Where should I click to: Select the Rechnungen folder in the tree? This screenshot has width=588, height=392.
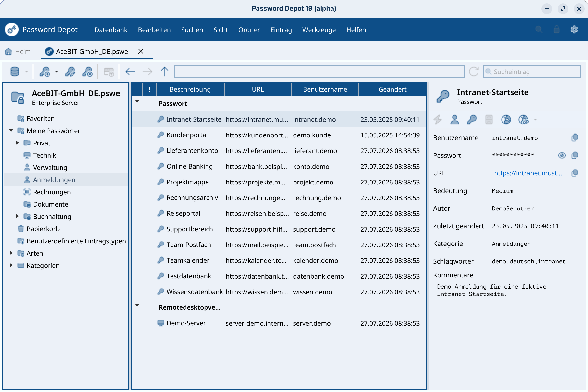(51, 192)
